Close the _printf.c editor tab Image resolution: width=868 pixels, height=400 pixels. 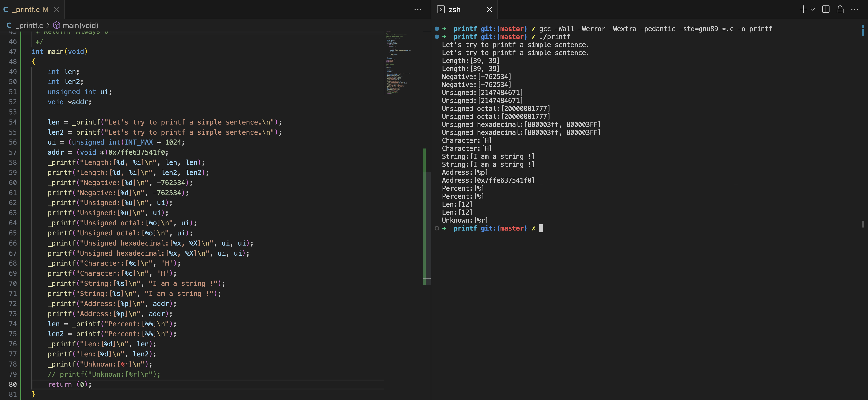click(57, 10)
